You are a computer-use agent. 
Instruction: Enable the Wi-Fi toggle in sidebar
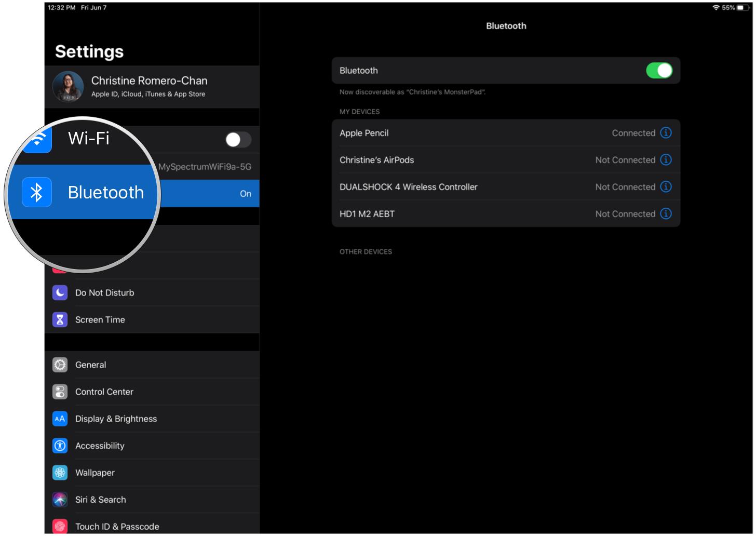238,140
